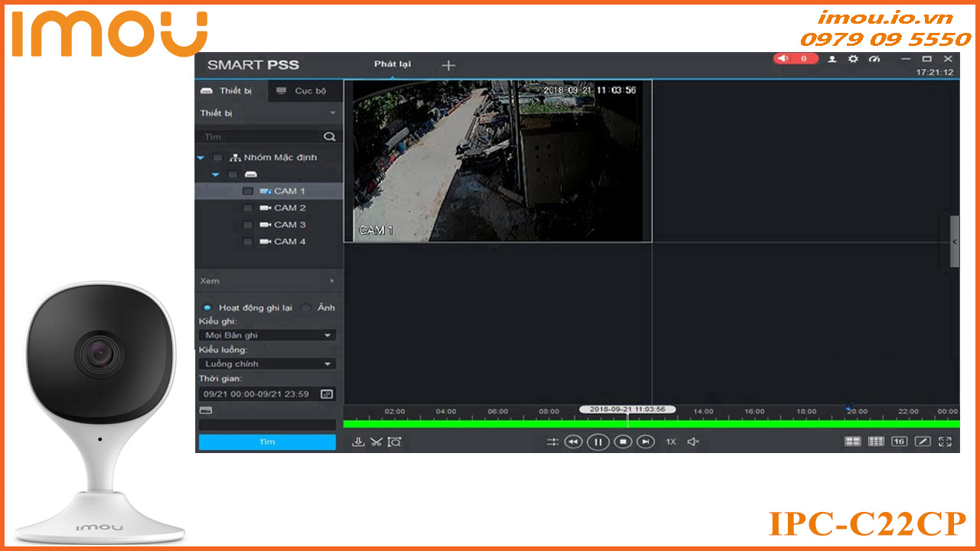Screen dimensions: 980x551
Task: Pause playback with pause button
Action: 598,442
